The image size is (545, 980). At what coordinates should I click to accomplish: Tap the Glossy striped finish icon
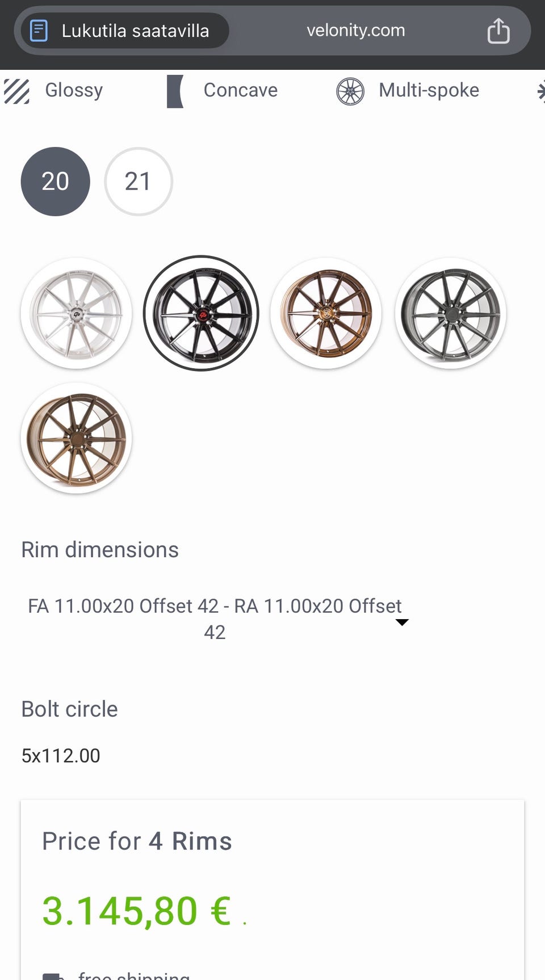(x=16, y=91)
